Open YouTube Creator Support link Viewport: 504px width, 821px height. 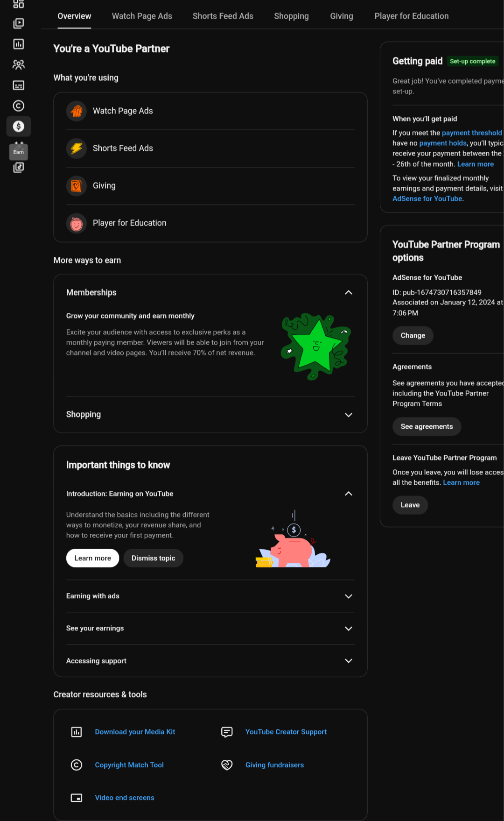(286, 732)
